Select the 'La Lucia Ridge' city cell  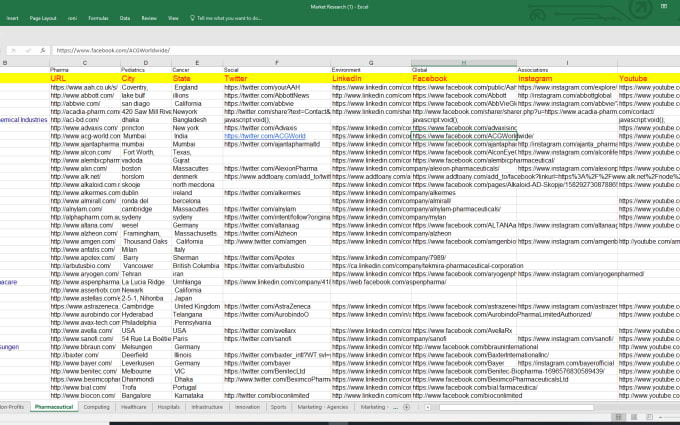(146, 282)
